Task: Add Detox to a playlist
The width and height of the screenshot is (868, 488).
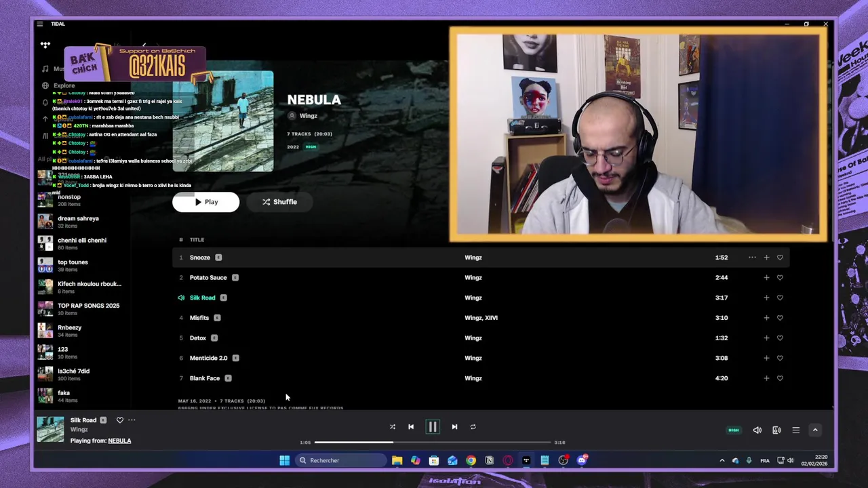Action: click(x=766, y=338)
